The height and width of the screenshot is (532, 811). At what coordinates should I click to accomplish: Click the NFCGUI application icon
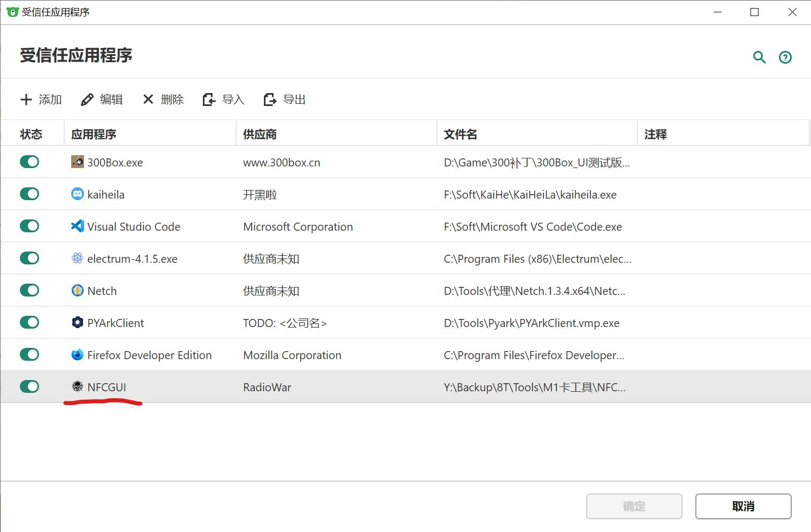[x=78, y=386]
